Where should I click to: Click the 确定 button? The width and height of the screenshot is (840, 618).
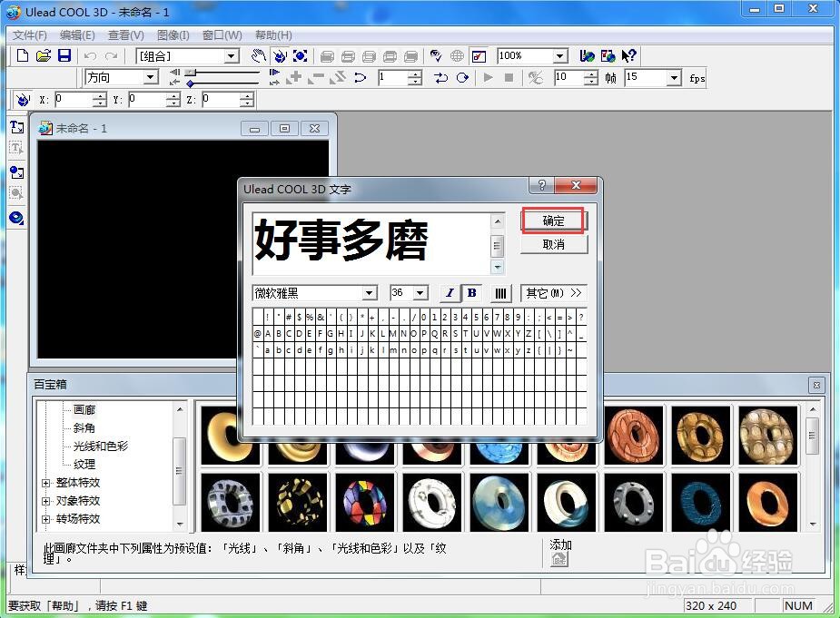554,221
